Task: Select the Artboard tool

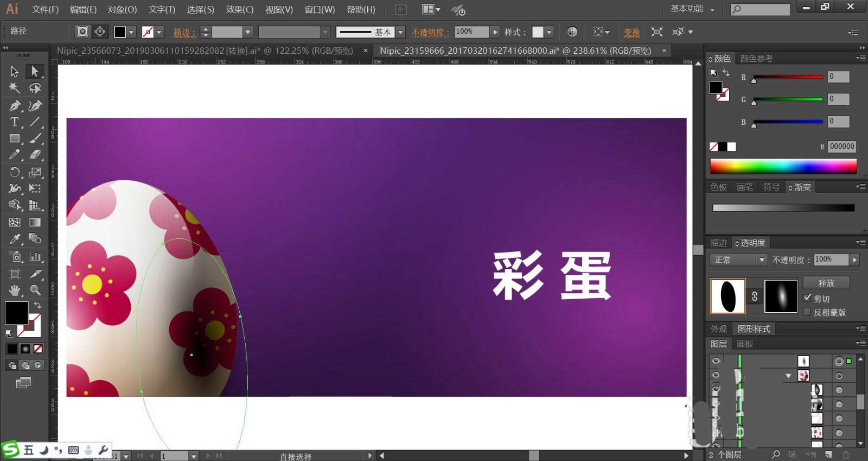Action: coord(15,274)
